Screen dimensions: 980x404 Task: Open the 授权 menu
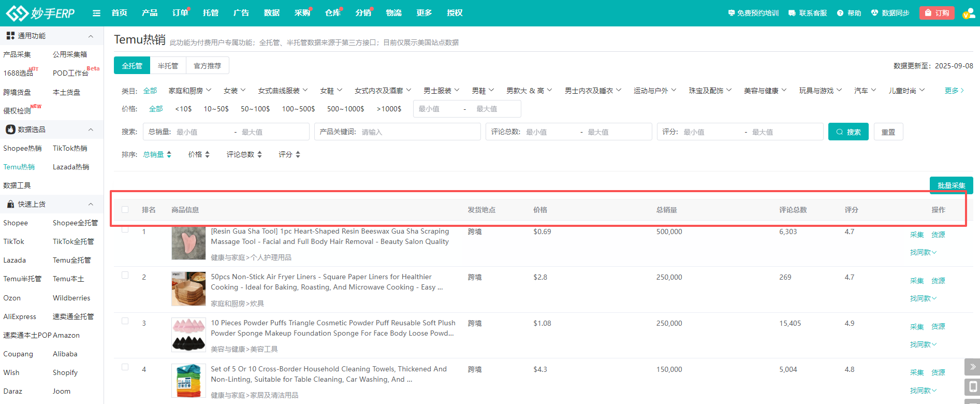(x=455, y=13)
